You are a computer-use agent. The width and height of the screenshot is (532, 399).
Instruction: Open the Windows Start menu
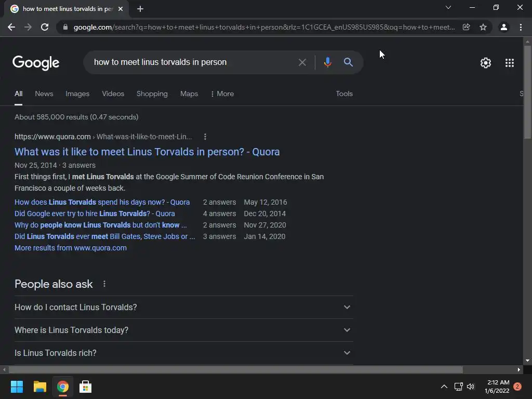(17, 387)
